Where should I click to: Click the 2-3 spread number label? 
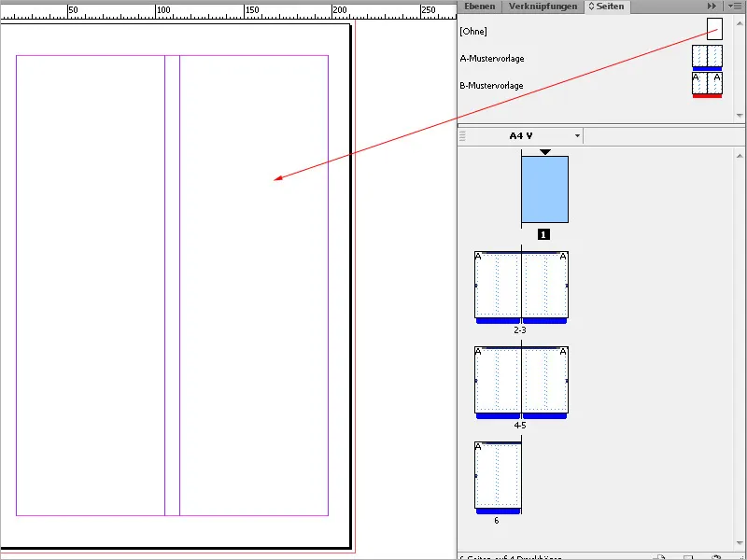click(520, 329)
